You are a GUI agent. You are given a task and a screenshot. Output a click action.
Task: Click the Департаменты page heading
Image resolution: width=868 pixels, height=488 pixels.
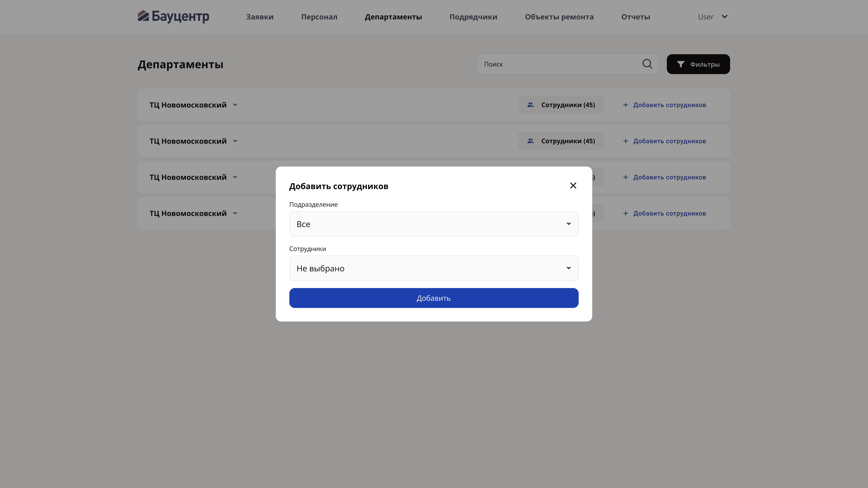click(x=180, y=64)
